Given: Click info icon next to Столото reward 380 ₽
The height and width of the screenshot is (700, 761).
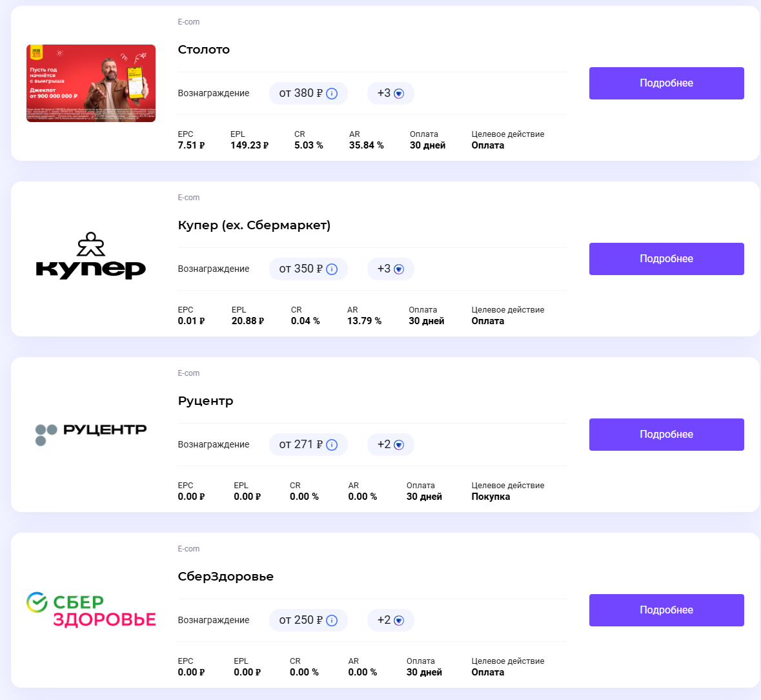Looking at the screenshot, I should click(x=332, y=94).
